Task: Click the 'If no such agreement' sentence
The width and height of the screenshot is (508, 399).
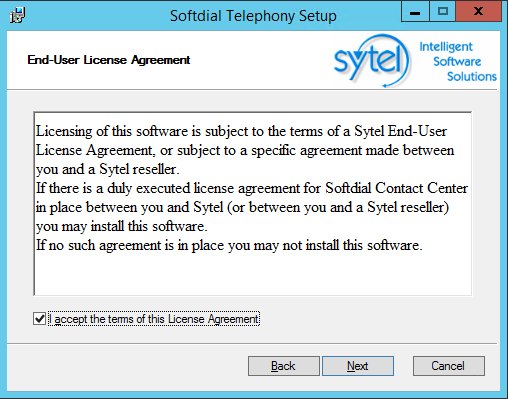Action: (229, 246)
